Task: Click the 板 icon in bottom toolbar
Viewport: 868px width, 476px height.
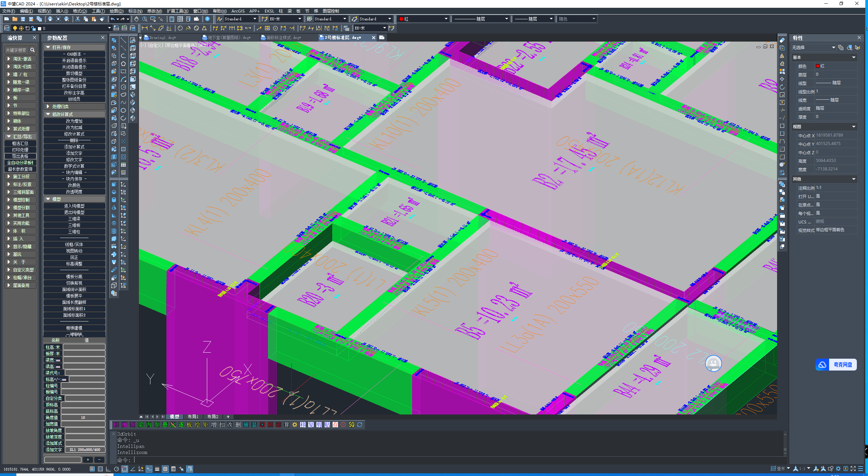Action: [189, 425]
